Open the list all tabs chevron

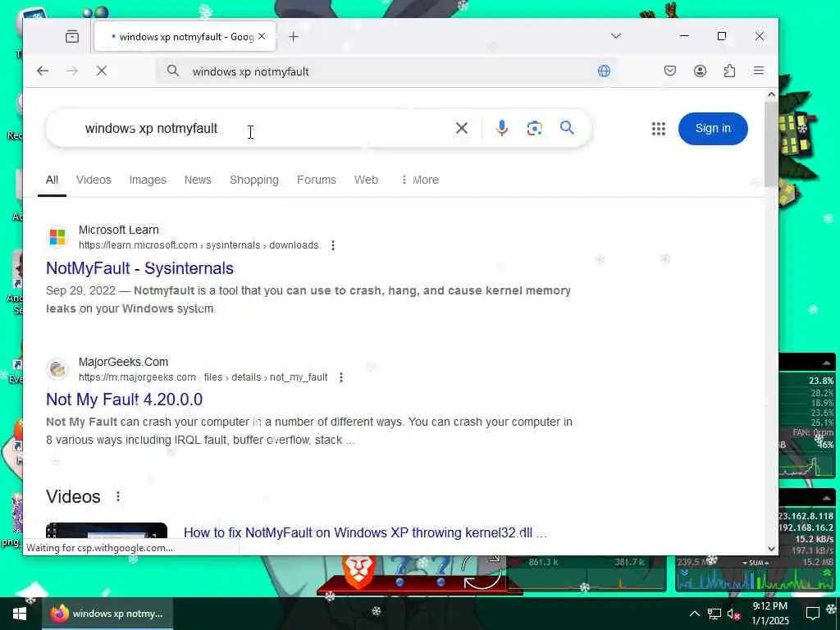pyautogui.click(x=616, y=36)
